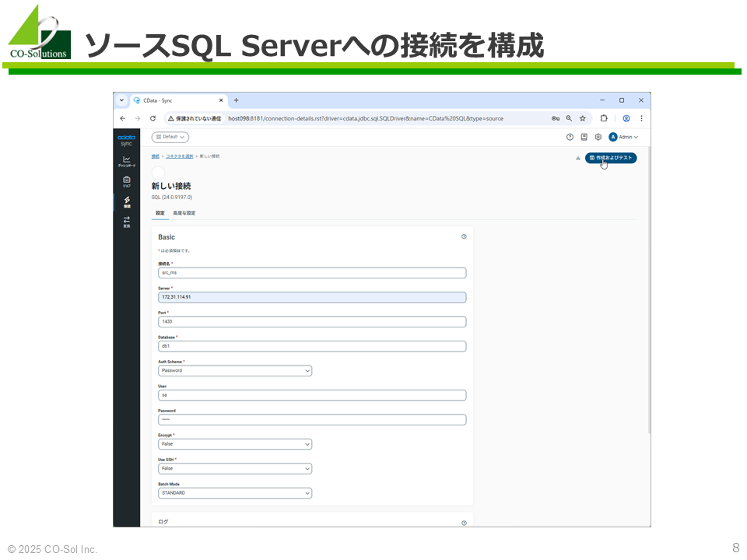Click the 接続名 input field
Viewport: 747px width, 560px height.
(312, 273)
